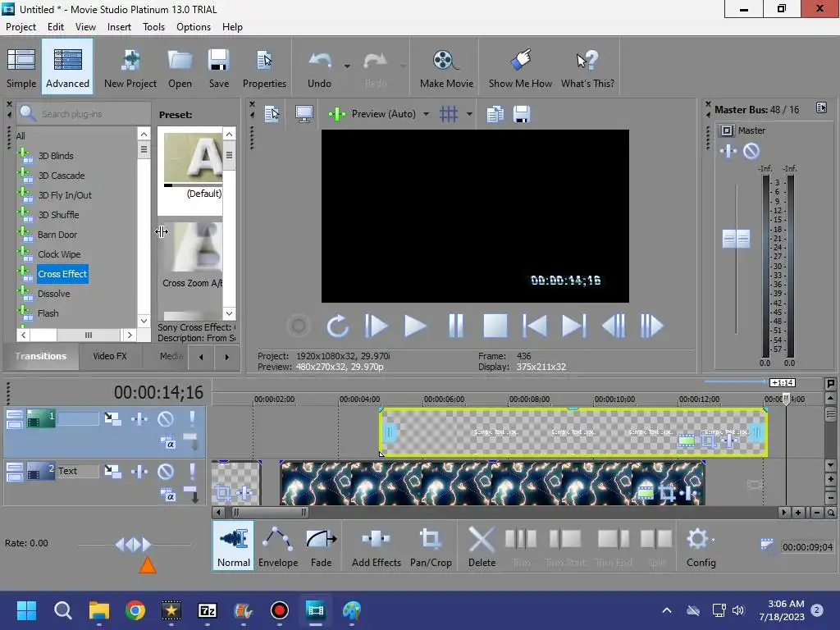Click the playback Rate slider

134,545
